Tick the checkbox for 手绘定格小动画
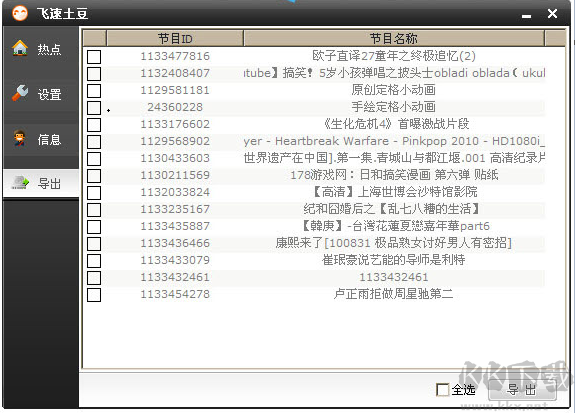Viewport: 575px width, 413px height. [x=94, y=108]
